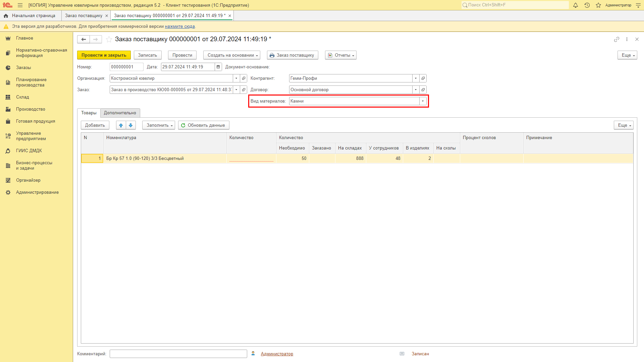Move row up with blue up arrow
Image resolution: width=644 pixels, height=362 pixels.
121,125
